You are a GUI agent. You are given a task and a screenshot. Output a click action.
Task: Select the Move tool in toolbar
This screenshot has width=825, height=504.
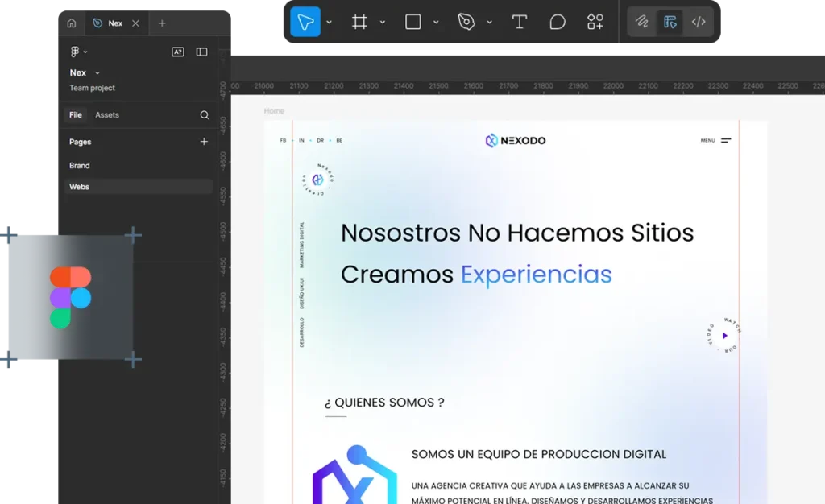pyautogui.click(x=305, y=22)
